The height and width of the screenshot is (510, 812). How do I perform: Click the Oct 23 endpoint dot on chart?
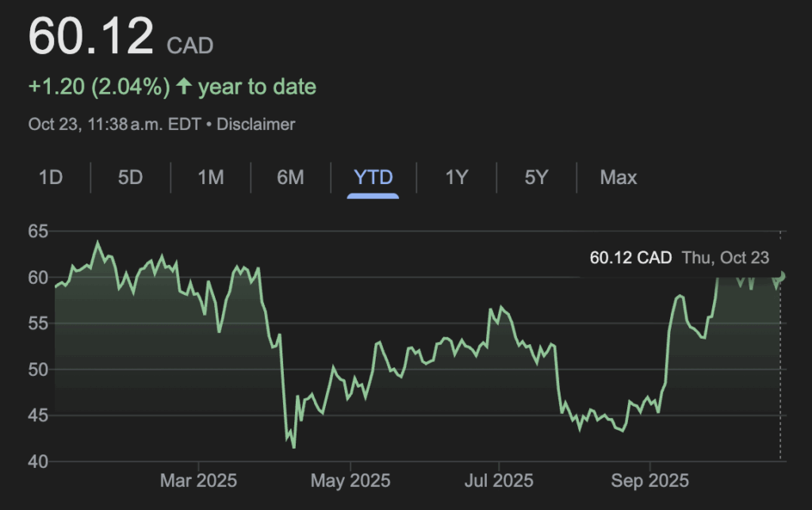coord(781,276)
